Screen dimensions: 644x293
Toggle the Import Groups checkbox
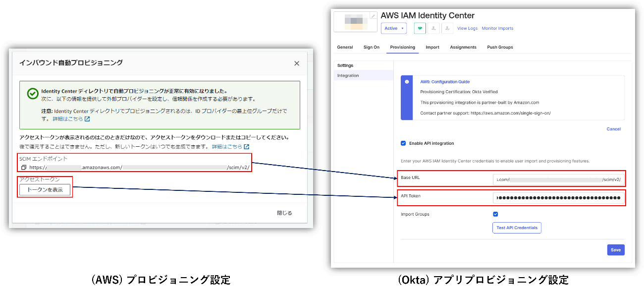pyautogui.click(x=495, y=214)
